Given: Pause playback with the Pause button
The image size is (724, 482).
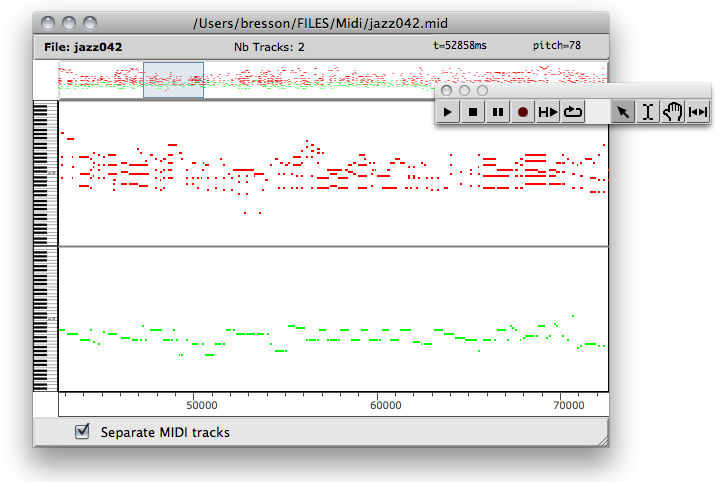Looking at the screenshot, I should coord(498,112).
